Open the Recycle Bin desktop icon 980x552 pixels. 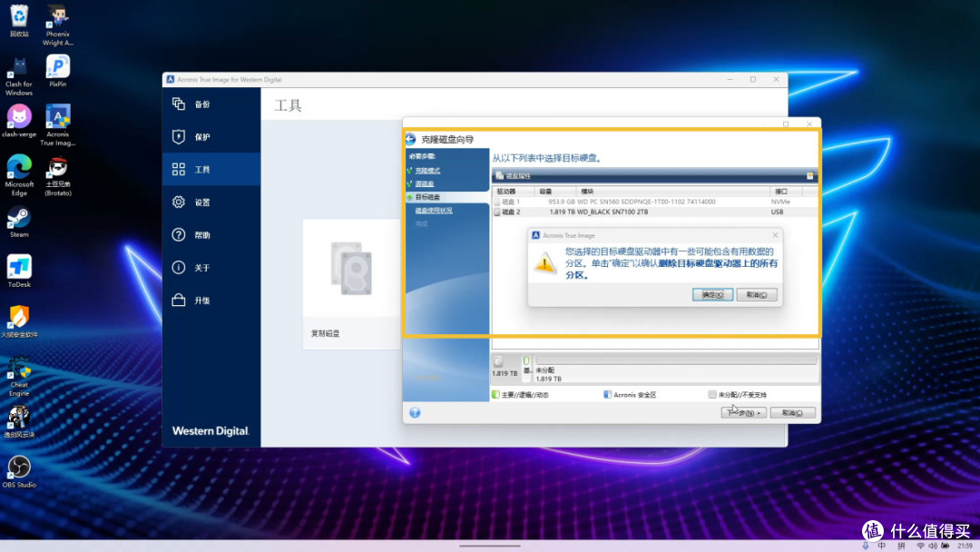tap(19, 21)
